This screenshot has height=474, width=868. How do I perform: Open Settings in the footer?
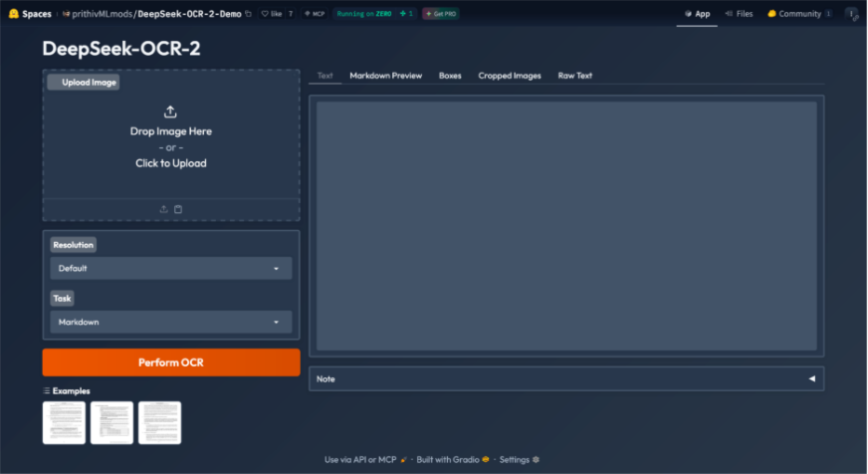[x=520, y=460]
